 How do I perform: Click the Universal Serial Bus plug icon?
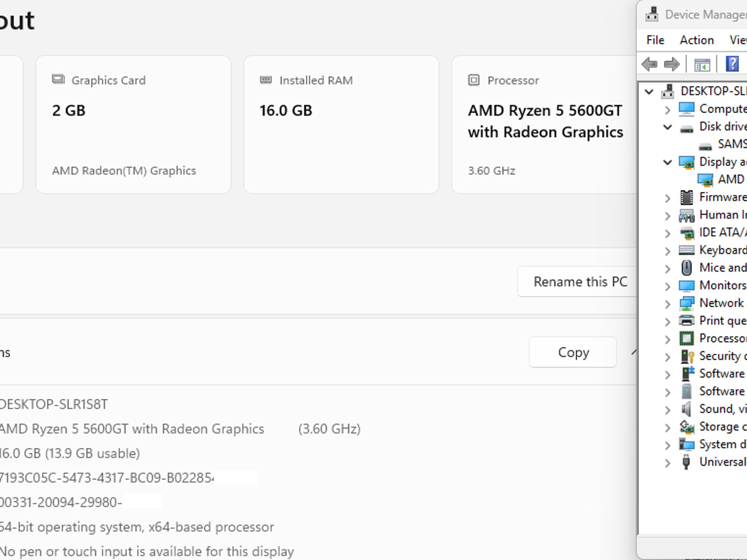point(686,462)
